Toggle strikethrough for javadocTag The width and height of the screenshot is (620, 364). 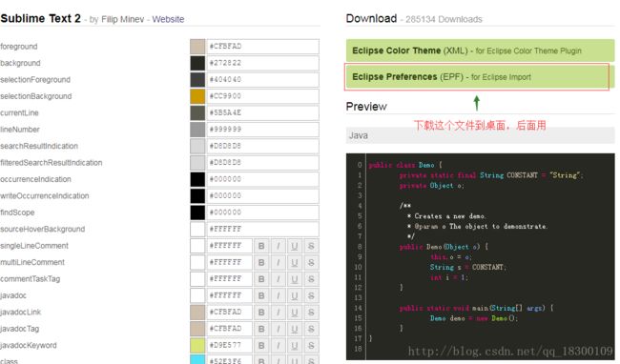coord(311,329)
